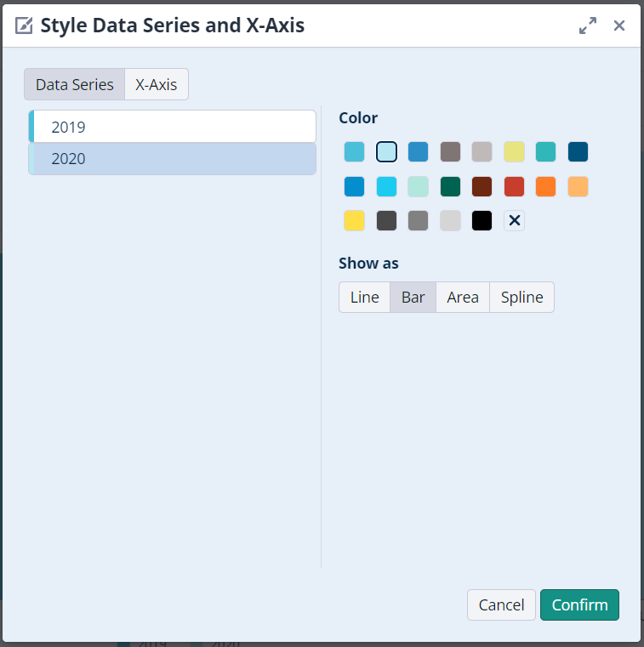
Task: Select the 2019 data series
Action: click(x=173, y=128)
